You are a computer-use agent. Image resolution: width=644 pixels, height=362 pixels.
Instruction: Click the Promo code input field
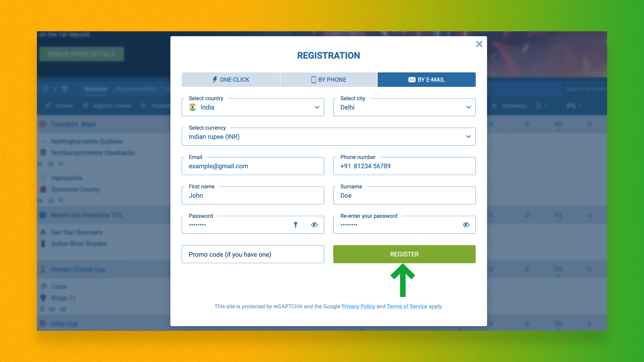253,254
